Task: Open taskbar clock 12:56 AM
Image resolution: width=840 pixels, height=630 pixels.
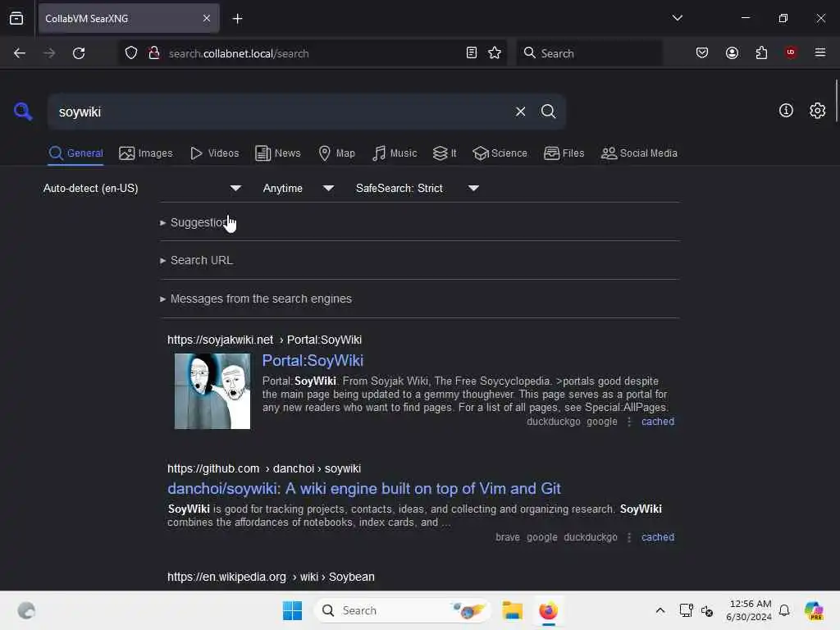Action: pos(749,610)
